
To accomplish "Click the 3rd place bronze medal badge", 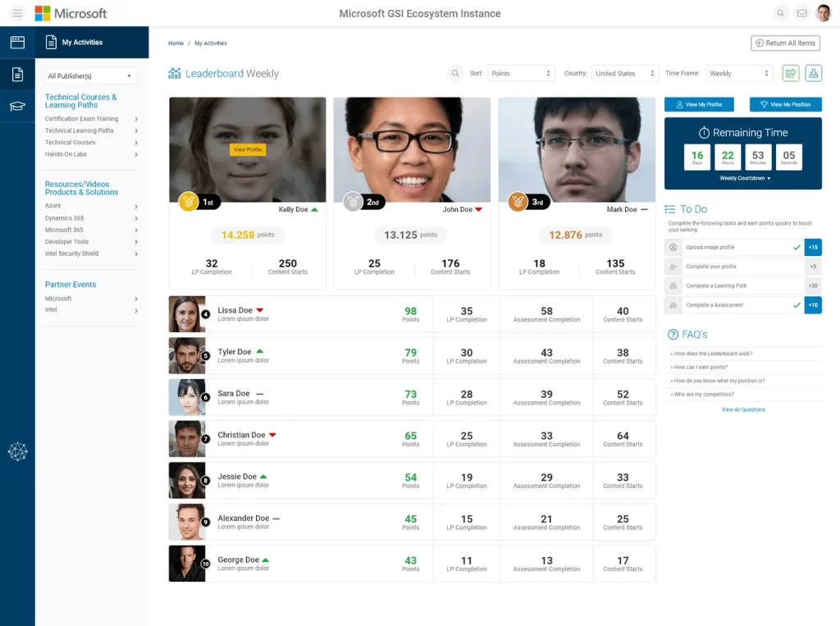I will click(518, 202).
